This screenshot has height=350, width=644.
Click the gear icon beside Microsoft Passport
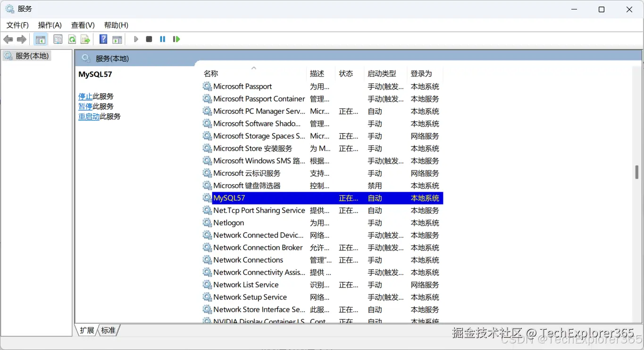tap(207, 86)
